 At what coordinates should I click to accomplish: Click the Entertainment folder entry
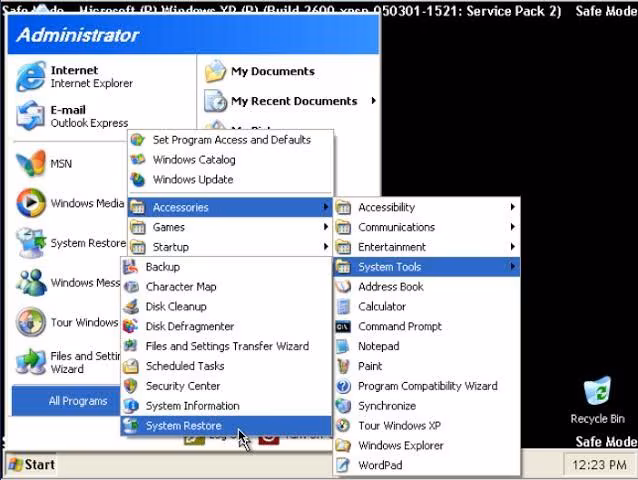426,247
